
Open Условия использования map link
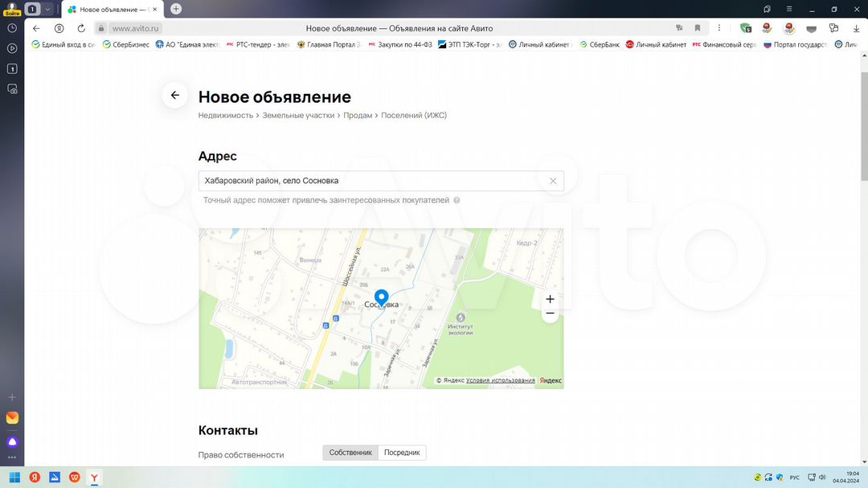[x=500, y=380]
